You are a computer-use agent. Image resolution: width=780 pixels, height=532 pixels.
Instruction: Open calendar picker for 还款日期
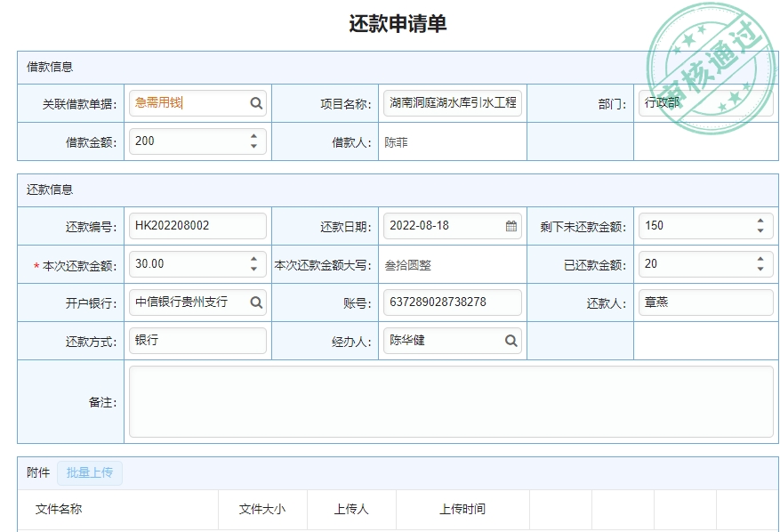coord(511,226)
